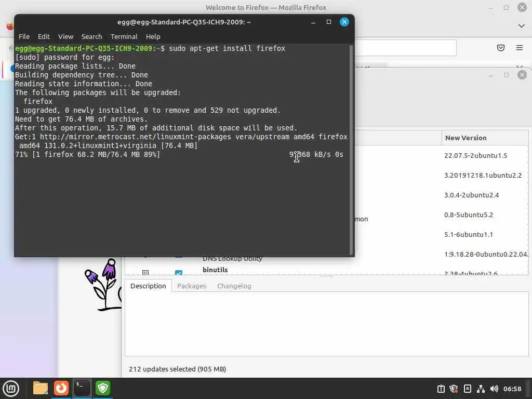Close the terminal window

344,22
